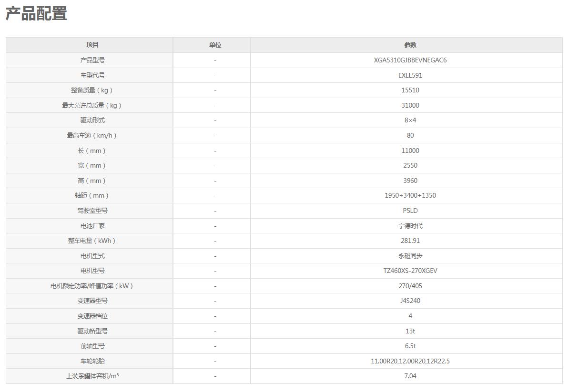Screen dimensions: 568x392
Task: Click the 上装系罐体容积/m³ row label
Action: click(x=92, y=376)
